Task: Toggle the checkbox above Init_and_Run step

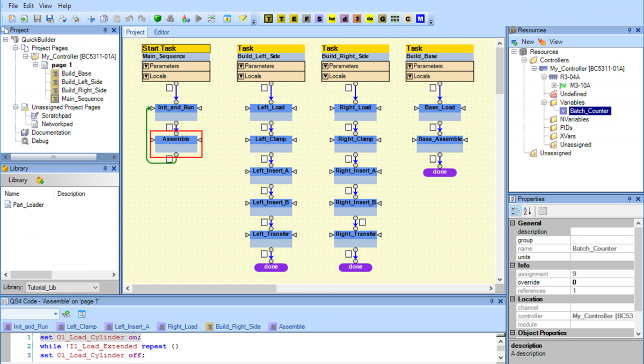Action: coord(169,88)
